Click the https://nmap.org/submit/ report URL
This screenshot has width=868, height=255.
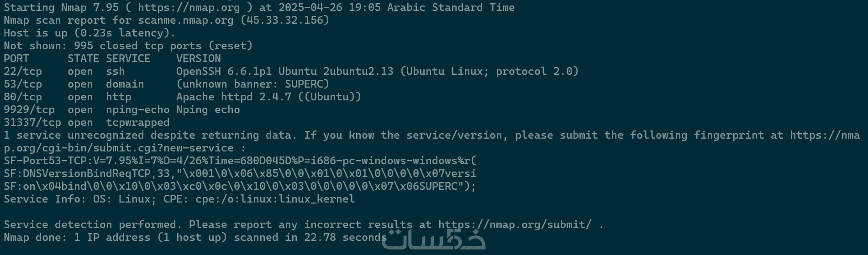[x=515, y=225]
